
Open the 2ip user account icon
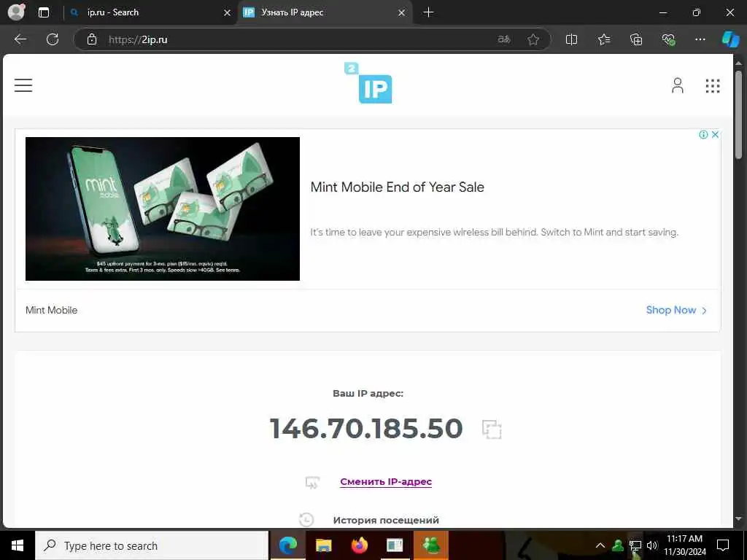678,86
